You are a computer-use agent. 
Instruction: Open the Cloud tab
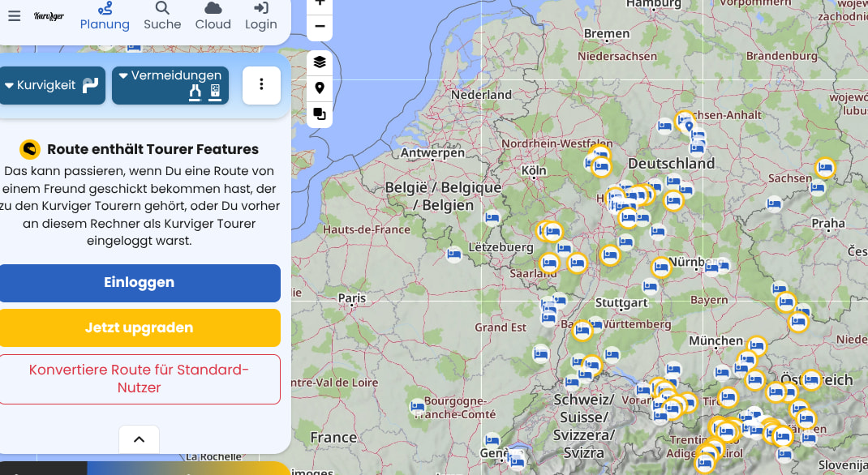tap(213, 16)
